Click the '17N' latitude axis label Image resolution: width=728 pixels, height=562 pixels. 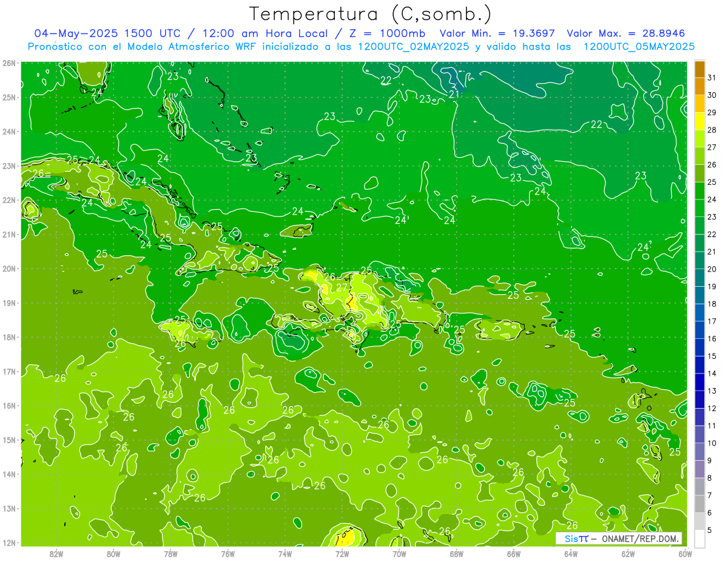coord(9,372)
